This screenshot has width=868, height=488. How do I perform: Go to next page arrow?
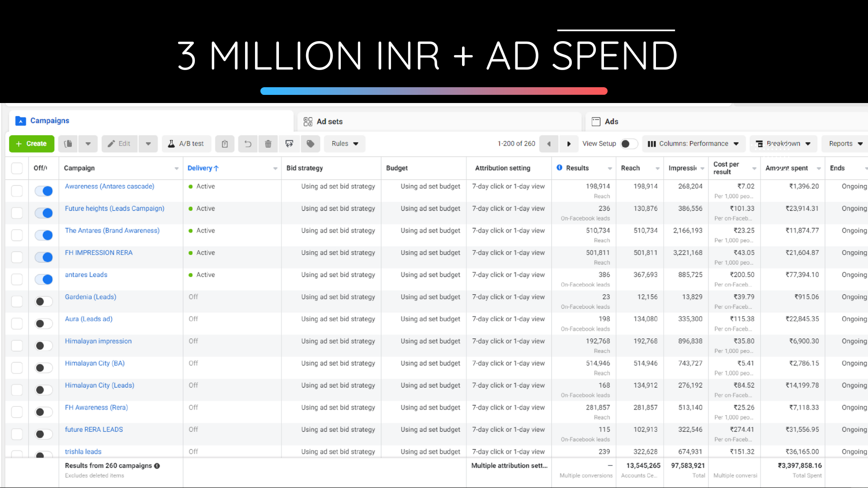point(569,144)
